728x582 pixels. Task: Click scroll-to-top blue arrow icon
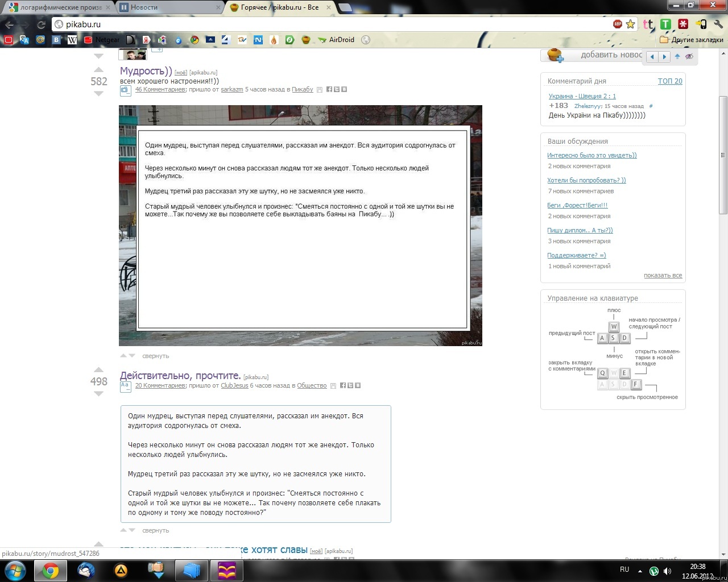tap(677, 56)
